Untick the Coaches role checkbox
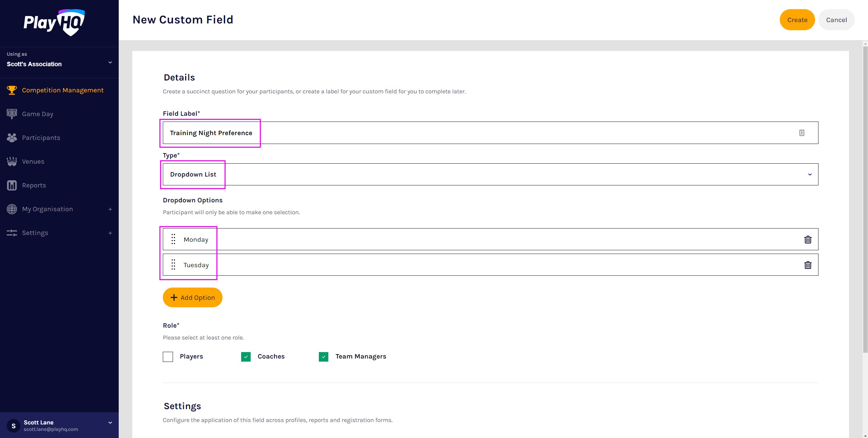 (x=246, y=357)
